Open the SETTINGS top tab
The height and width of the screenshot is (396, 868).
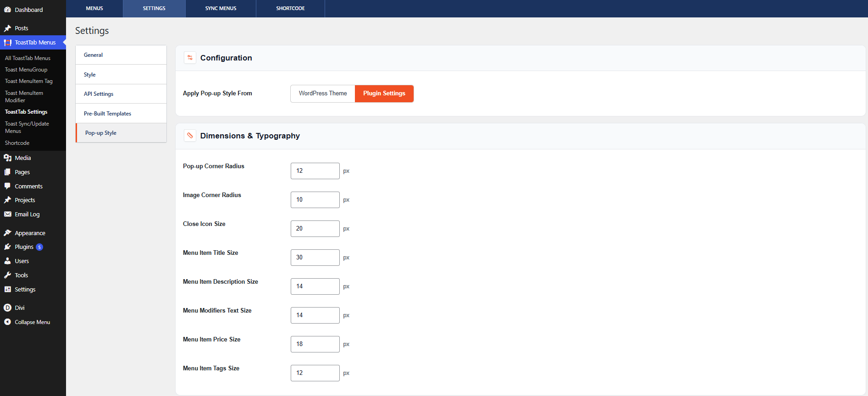pos(154,9)
